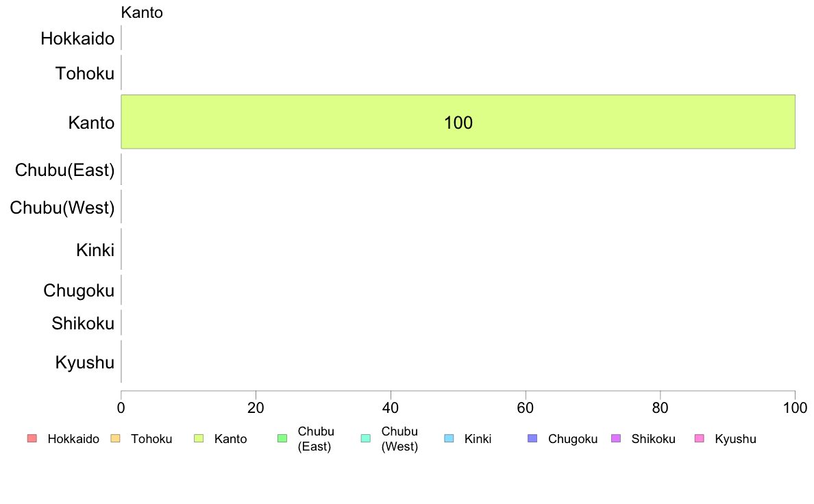Click the Kinki legend color swatch
This screenshot has width=814, height=504.
(x=449, y=439)
